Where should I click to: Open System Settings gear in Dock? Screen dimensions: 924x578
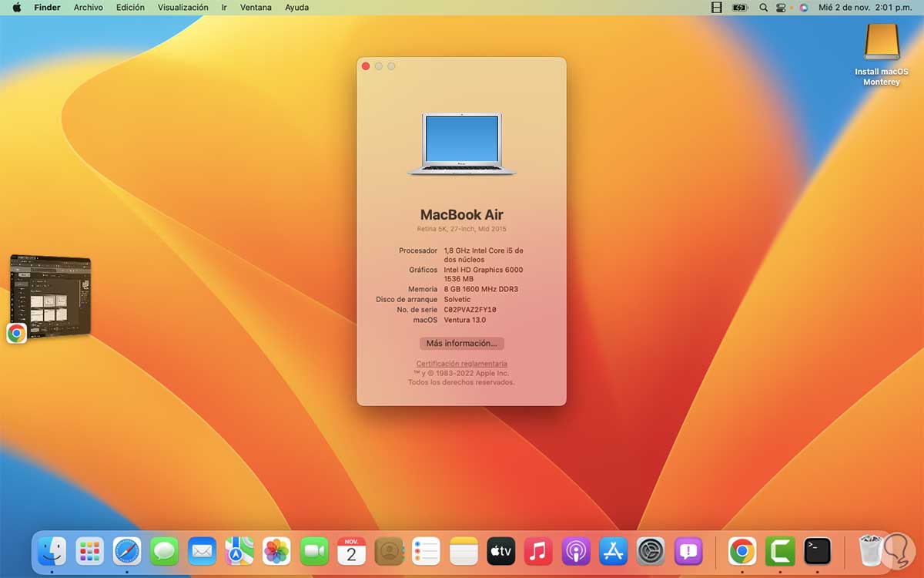651,552
